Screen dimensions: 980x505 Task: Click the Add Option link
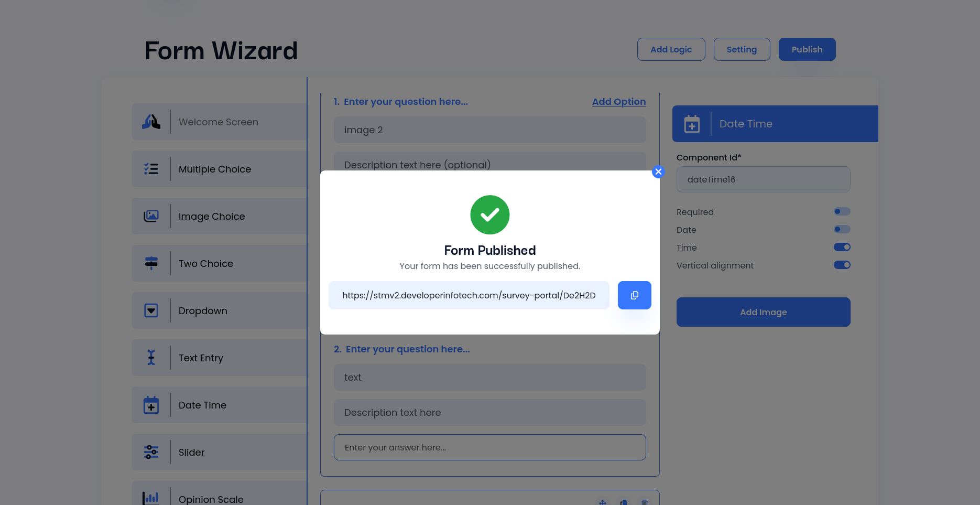coord(618,102)
